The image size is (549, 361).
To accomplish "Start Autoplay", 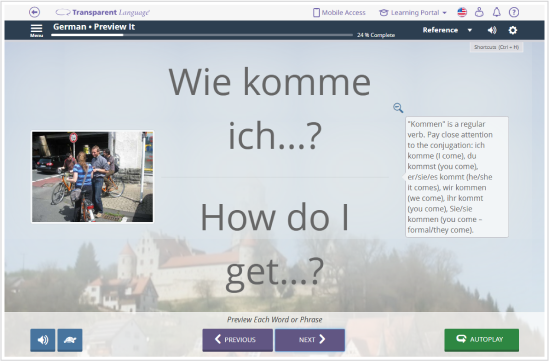I will click(482, 340).
